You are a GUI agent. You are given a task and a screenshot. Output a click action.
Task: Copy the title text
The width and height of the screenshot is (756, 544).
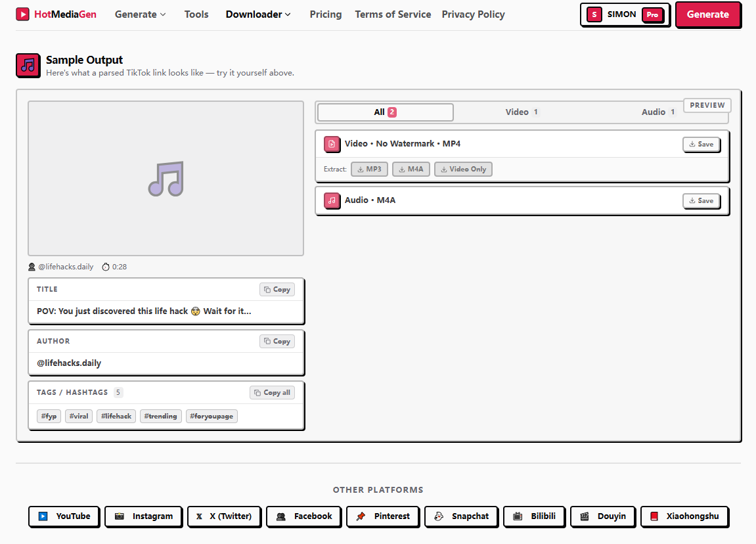pyautogui.click(x=277, y=289)
